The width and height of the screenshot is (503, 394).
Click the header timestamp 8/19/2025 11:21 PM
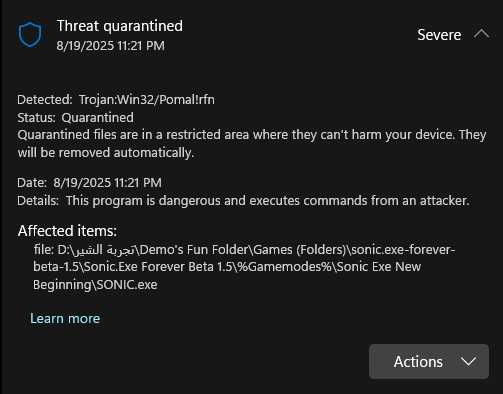(110, 46)
